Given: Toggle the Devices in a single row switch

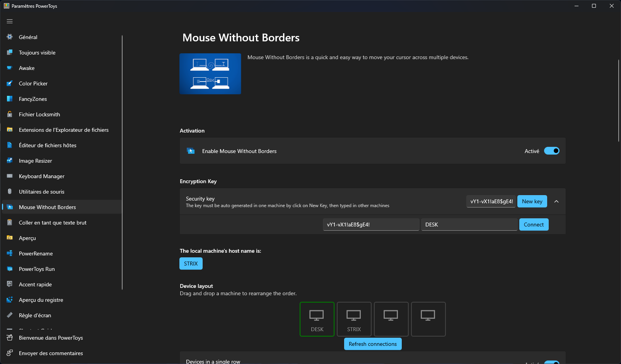Looking at the screenshot, I should (x=552, y=362).
